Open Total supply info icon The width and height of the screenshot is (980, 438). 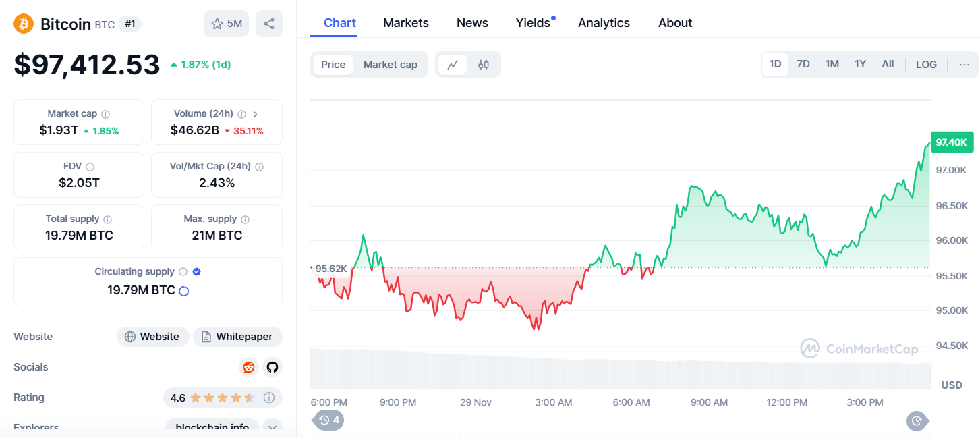108,219
